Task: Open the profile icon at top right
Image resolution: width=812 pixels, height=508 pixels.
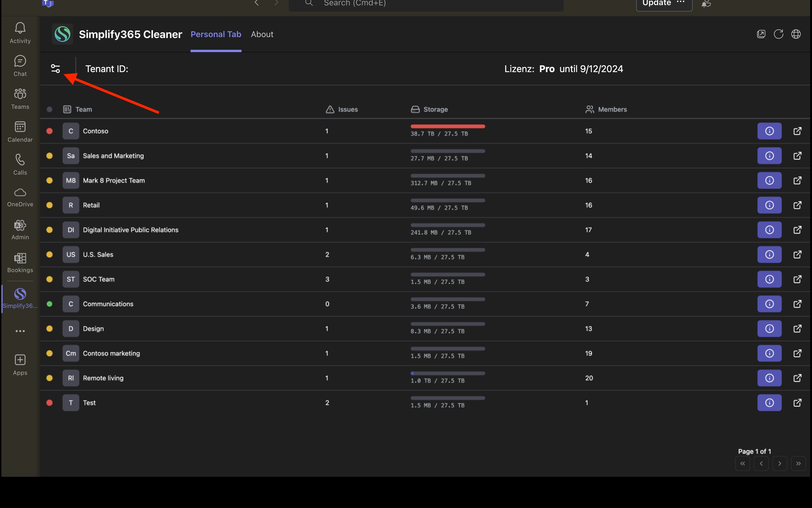Action: coord(706,4)
